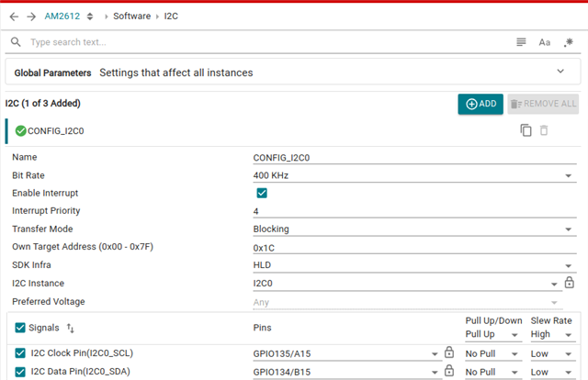Click the 'Pins' column header

tap(262, 328)
